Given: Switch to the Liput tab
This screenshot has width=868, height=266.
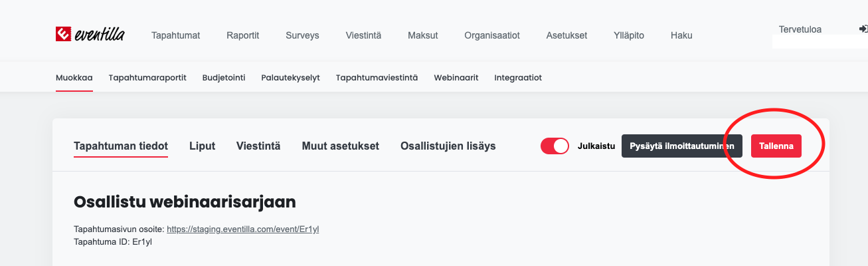Looking at the screenshot, I should click(203, 146).
